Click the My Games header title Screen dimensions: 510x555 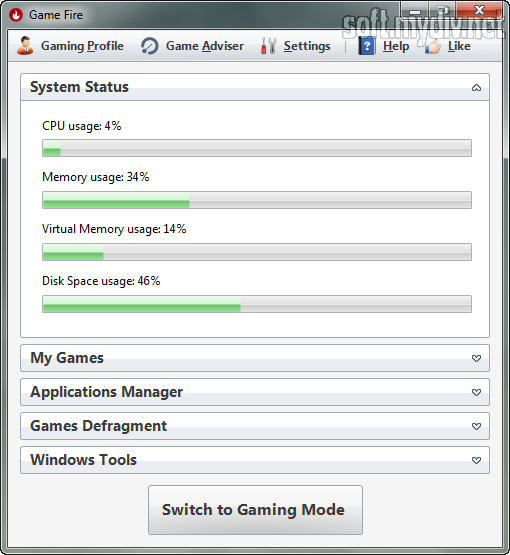pos(67,358)
